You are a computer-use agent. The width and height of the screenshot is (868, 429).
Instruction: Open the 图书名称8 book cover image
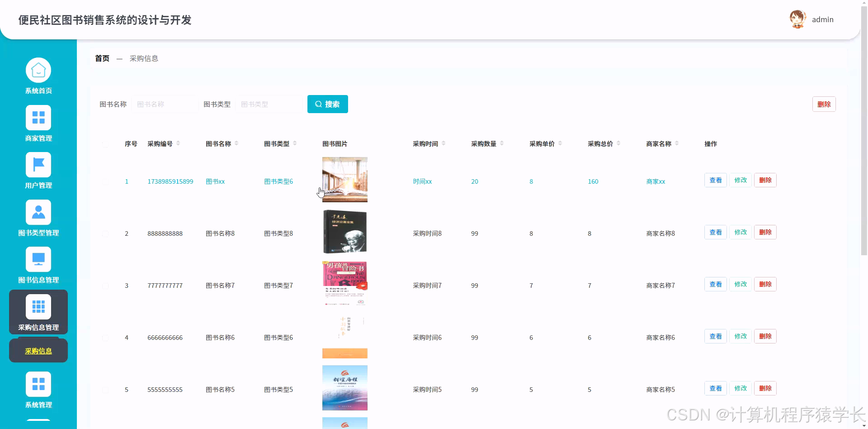(x=345, y=232)
